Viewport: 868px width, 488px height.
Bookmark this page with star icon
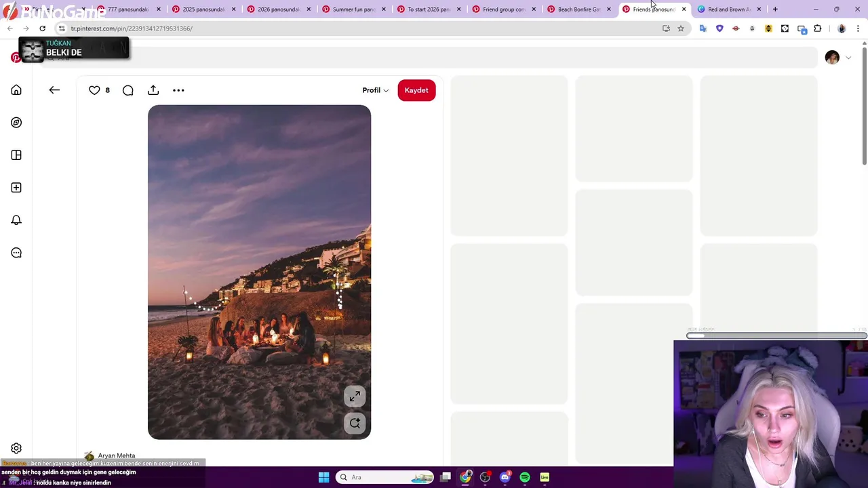681,28
